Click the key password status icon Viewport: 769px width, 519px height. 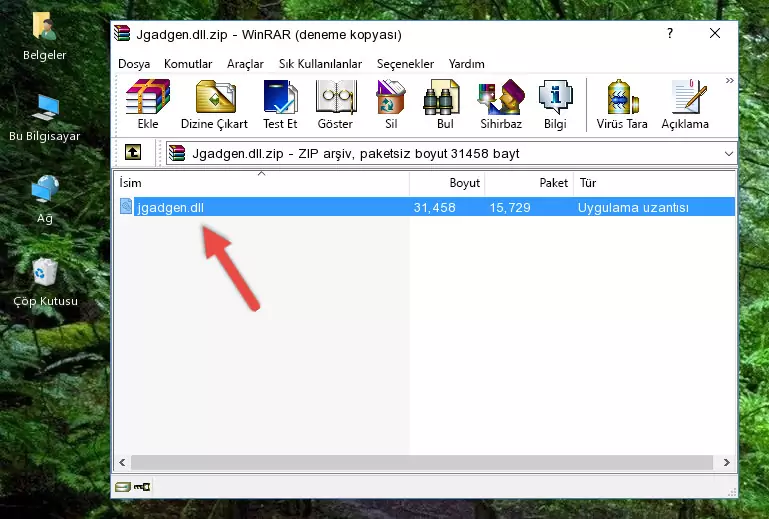click(x=142, y=487)
